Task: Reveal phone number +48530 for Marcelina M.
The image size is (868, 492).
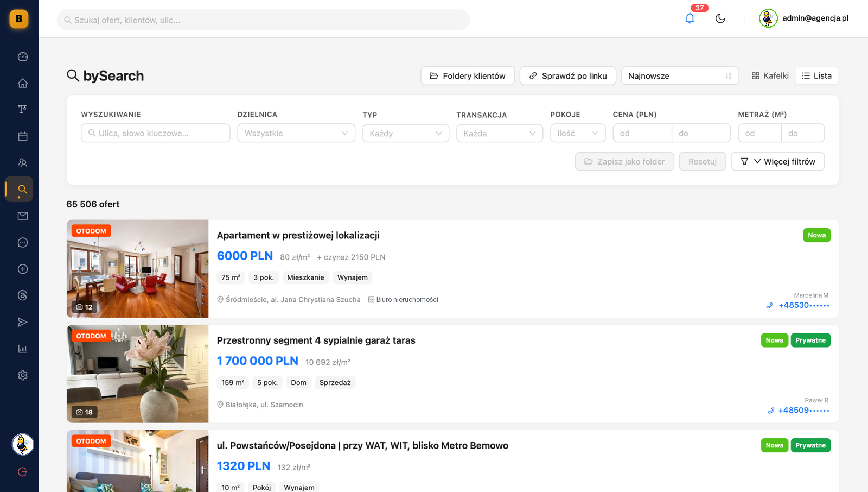Action: click(x=804, y=306)
